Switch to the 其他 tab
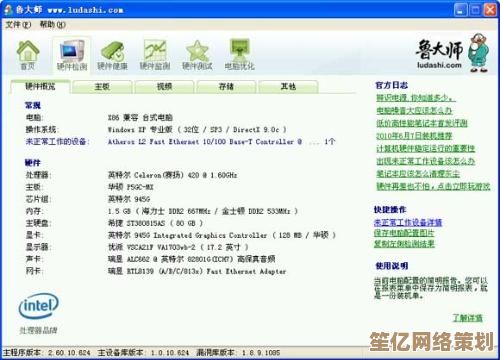 click(x=288, y=87)
